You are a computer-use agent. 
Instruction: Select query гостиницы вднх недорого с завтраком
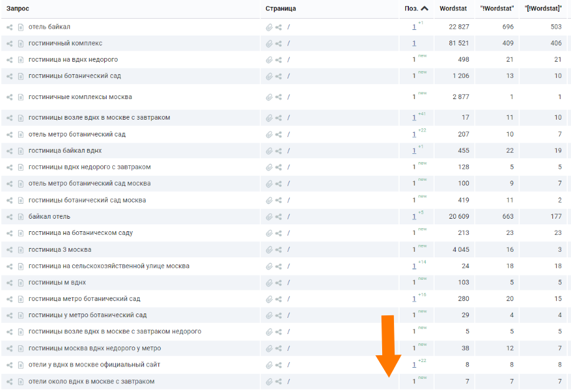pyautogui.click(x=90, y=167)
